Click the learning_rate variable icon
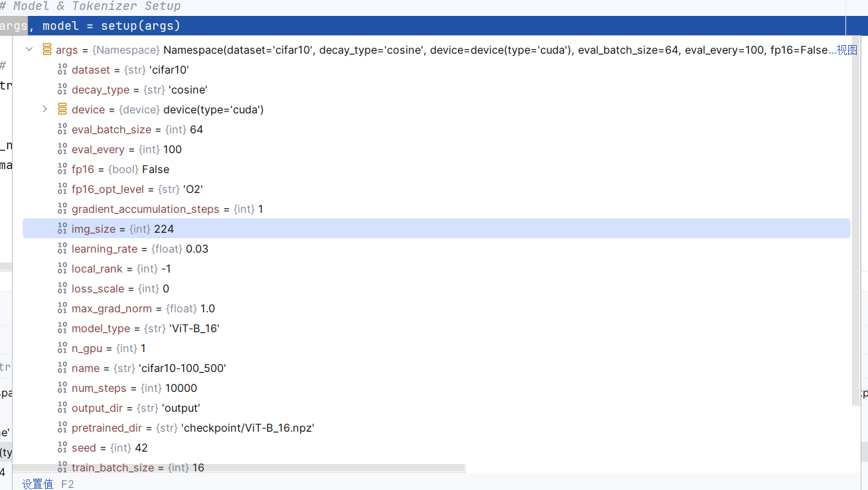 [62, 249]
